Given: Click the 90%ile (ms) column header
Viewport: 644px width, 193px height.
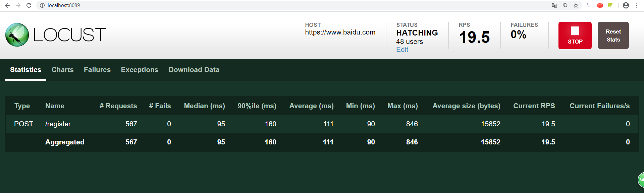Looking at the screenshot, I should click(x=257, y=106).
